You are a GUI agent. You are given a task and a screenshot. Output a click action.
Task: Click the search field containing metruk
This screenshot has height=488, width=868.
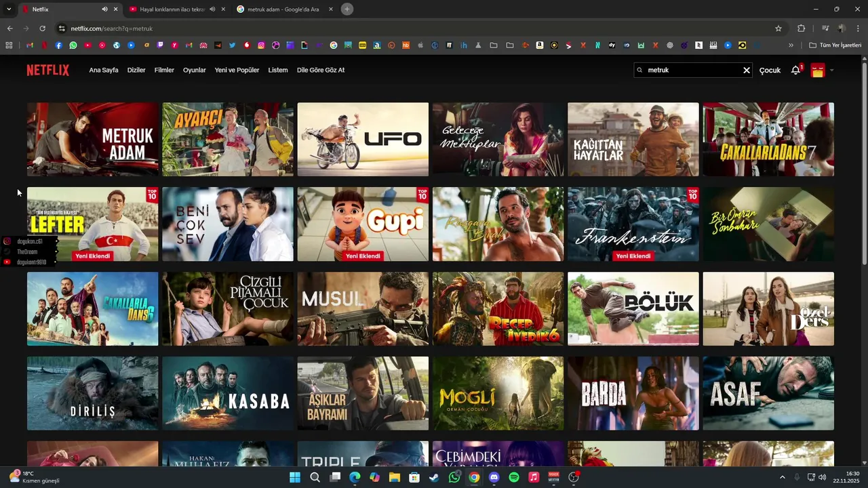pos(693,70)
